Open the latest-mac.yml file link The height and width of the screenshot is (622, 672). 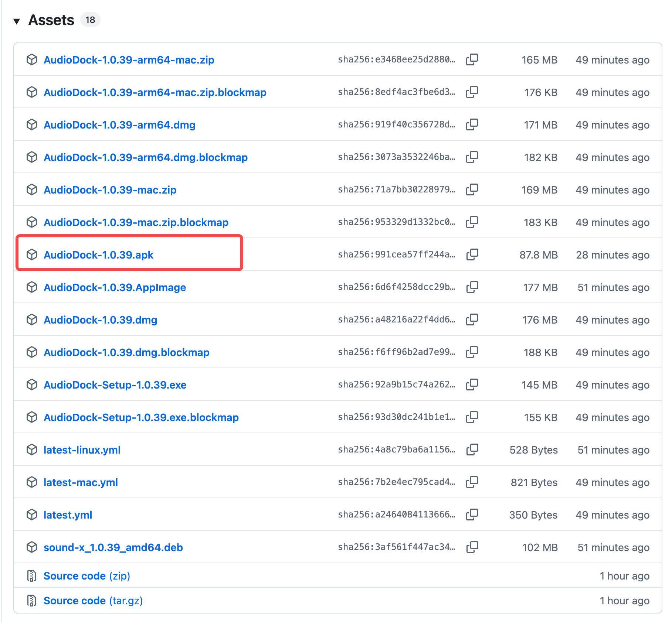pos(81,482)
